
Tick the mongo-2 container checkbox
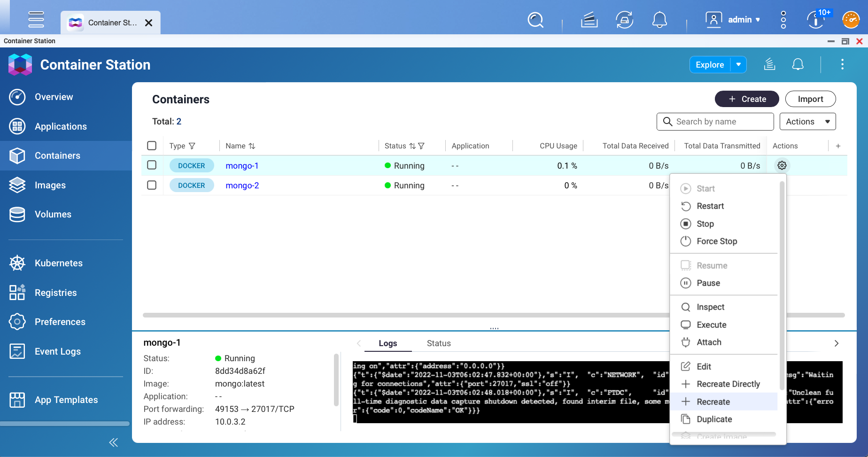pos(152,185)
